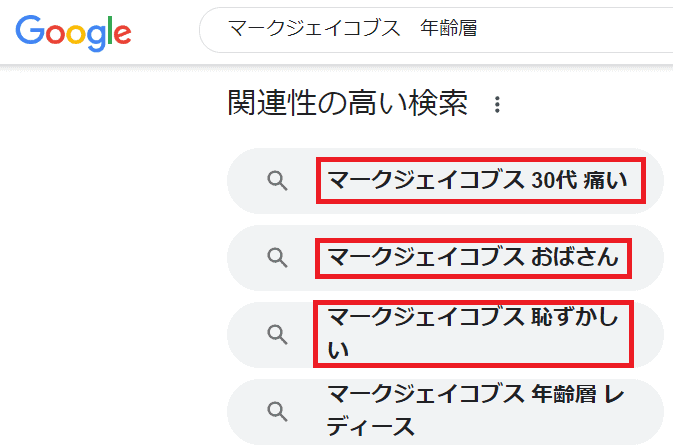The image size is (673, 447).
Task: Click the red letter e ending the logo
Action: 123,34
